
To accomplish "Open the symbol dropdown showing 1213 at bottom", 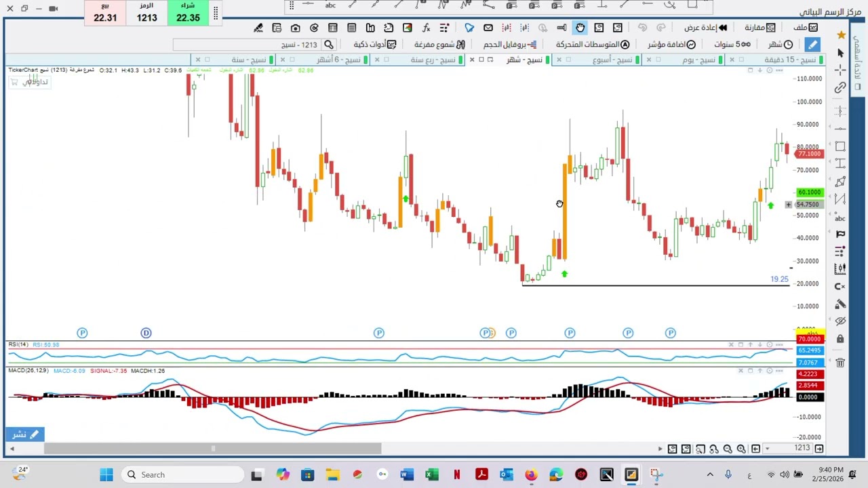I will coord(767,449).
